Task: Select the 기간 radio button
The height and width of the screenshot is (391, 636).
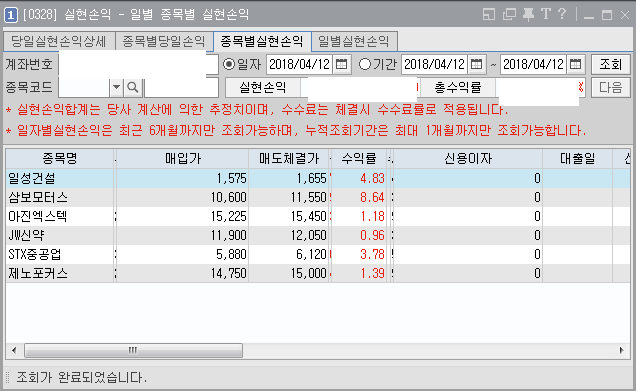Action: 365,64
